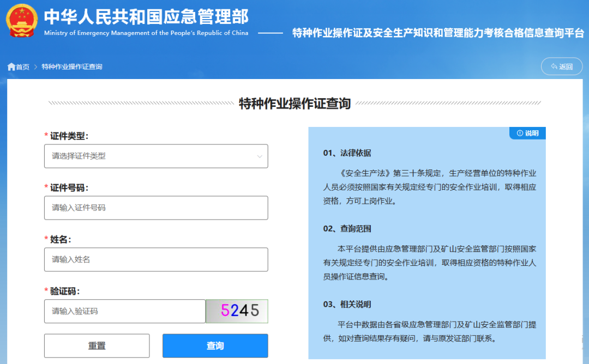Focus the 验证码 input field
The height and width of the screenshot is (364, 589).
point(125,311)
